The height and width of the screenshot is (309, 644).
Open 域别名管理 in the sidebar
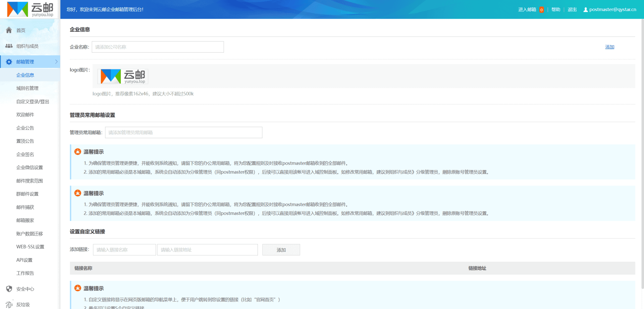[28, 88]
